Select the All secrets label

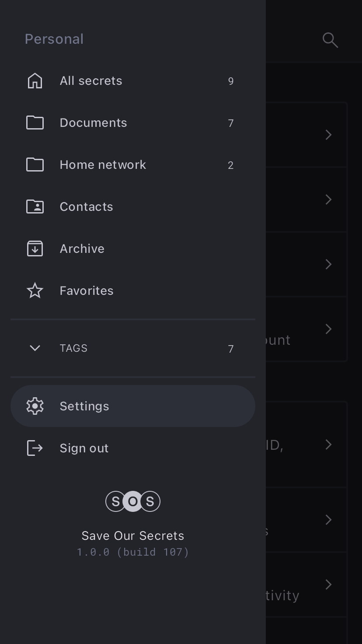(91, 81)
